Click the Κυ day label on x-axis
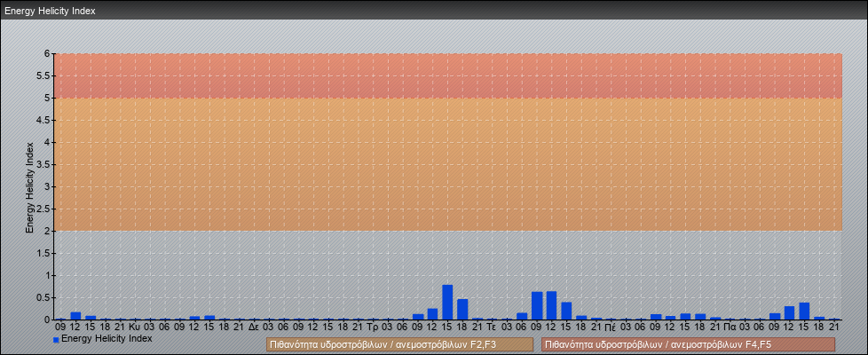Screen dimensions: 868x355 pos(134,327)
